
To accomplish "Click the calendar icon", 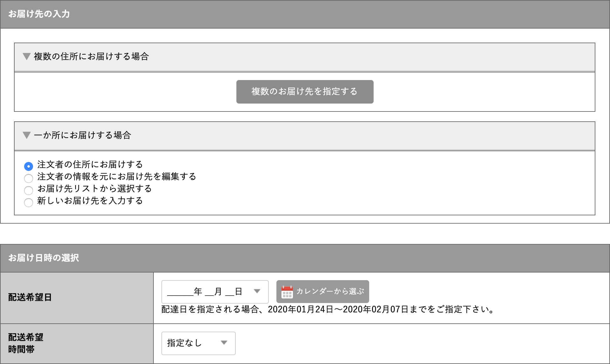I will coord(287,292).
